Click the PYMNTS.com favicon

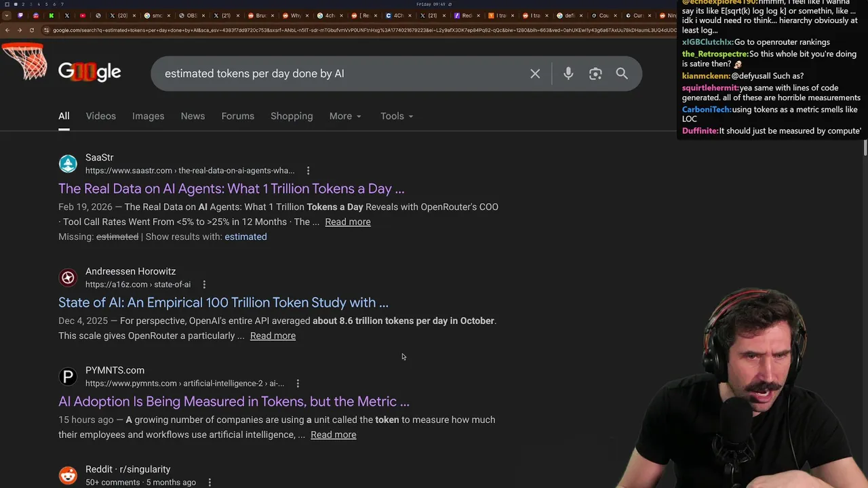coord(68,377)
